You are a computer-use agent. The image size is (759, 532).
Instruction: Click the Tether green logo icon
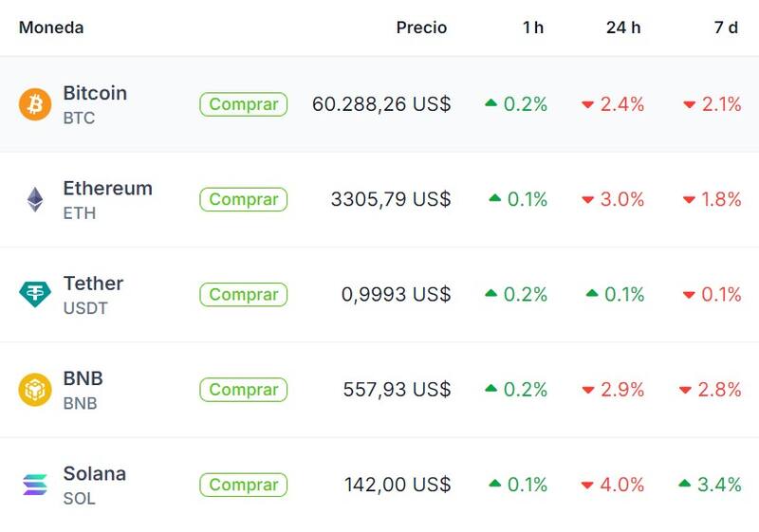click(35, 294)
